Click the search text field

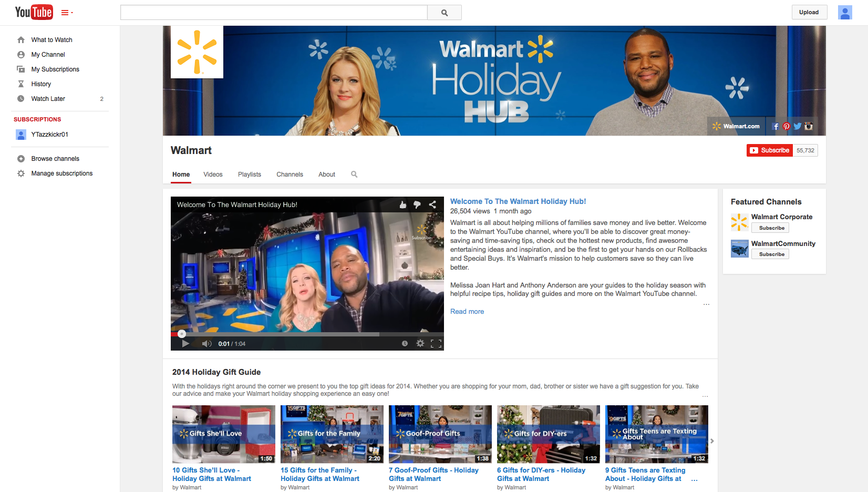coord(274,13)
